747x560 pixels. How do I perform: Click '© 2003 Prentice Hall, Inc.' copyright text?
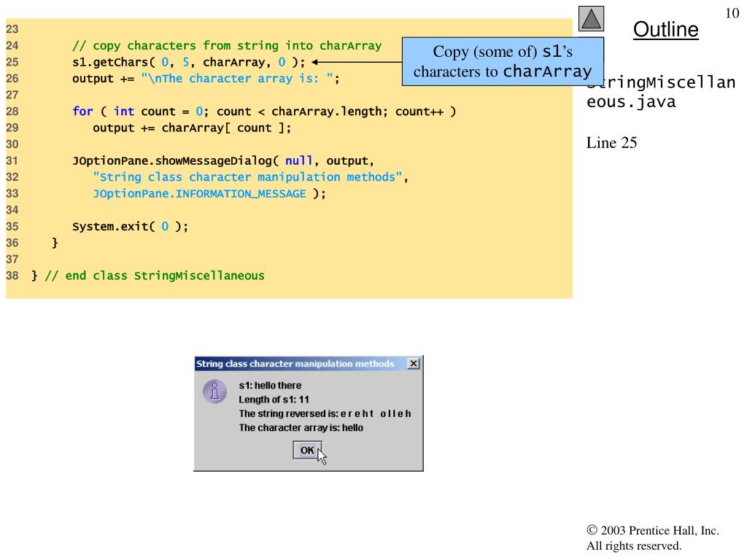[x=653, y=531]
